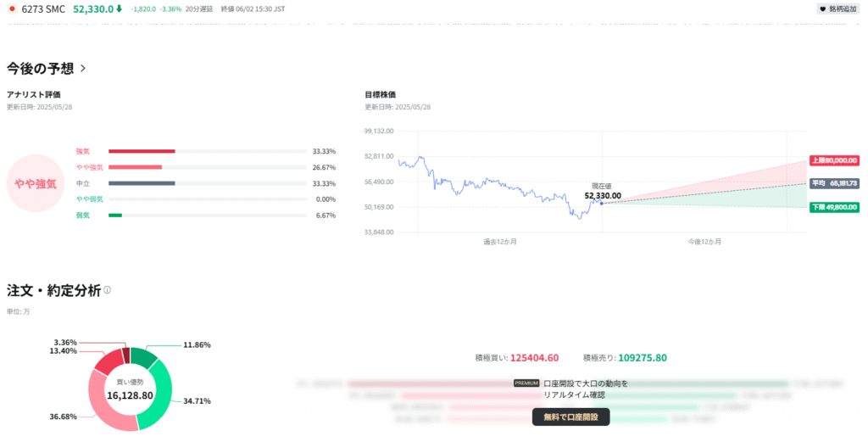Click the 買い優勢 donut chart center
Viewport: 868px width, 442px height.
[x=130, y=390]
